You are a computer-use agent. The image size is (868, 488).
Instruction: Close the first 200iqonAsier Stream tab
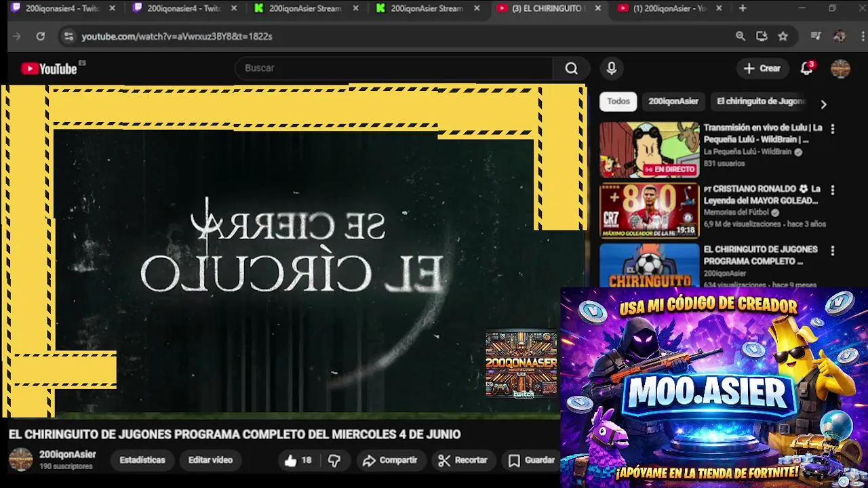(x=355, y=8)
